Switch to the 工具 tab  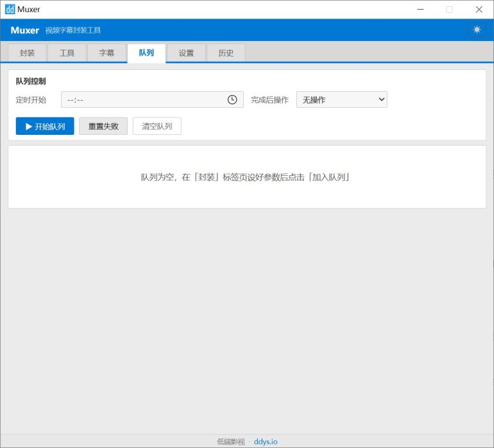[x=67, y=53]
